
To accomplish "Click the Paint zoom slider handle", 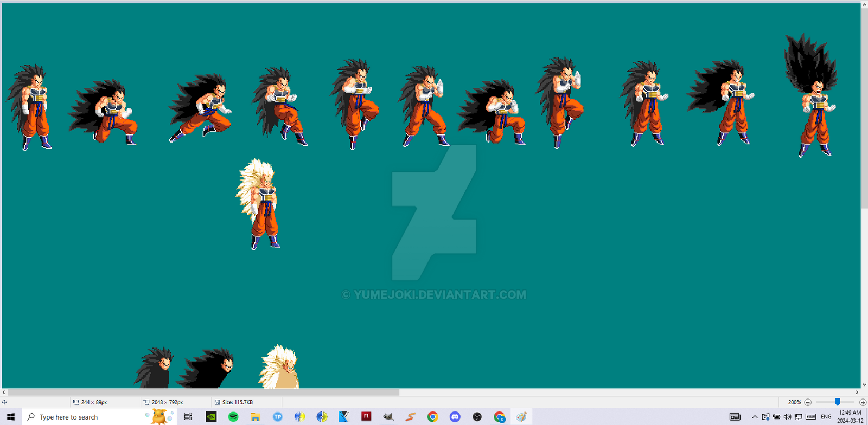I will click(x=838, y=402).
